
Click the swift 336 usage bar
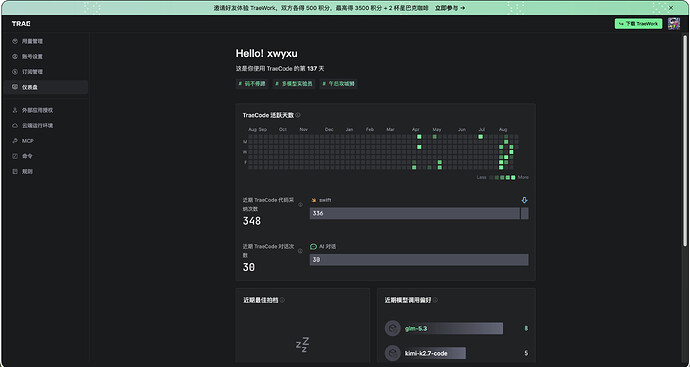[x=415, y=213]
